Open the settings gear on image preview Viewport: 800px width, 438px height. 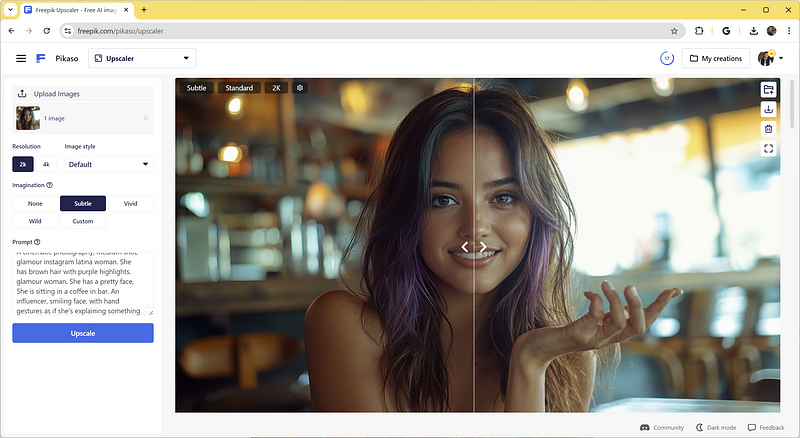point(300,88)
